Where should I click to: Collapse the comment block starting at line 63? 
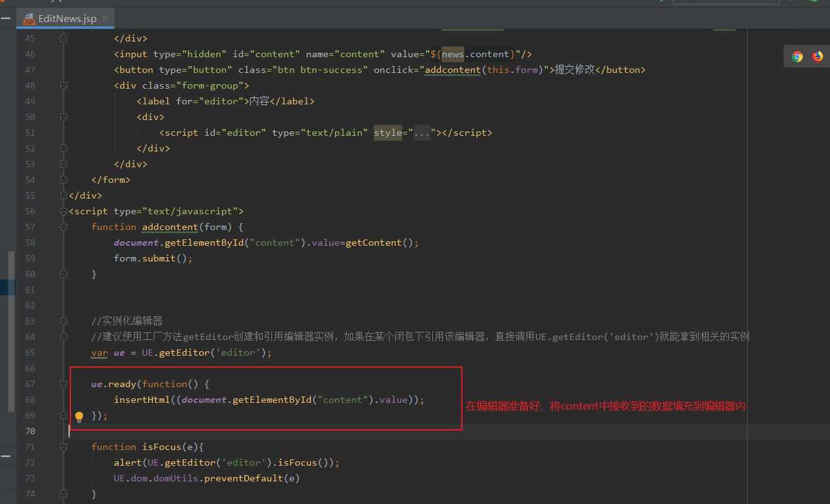coord(63,321)
